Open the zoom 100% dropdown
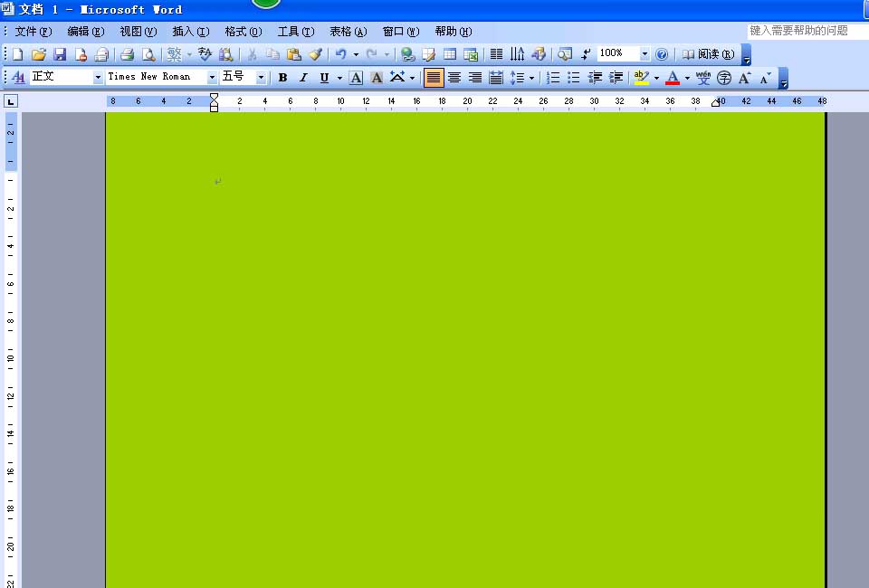Screen dimensions: 869x588 pyautogui.click(x=645, y=53)
